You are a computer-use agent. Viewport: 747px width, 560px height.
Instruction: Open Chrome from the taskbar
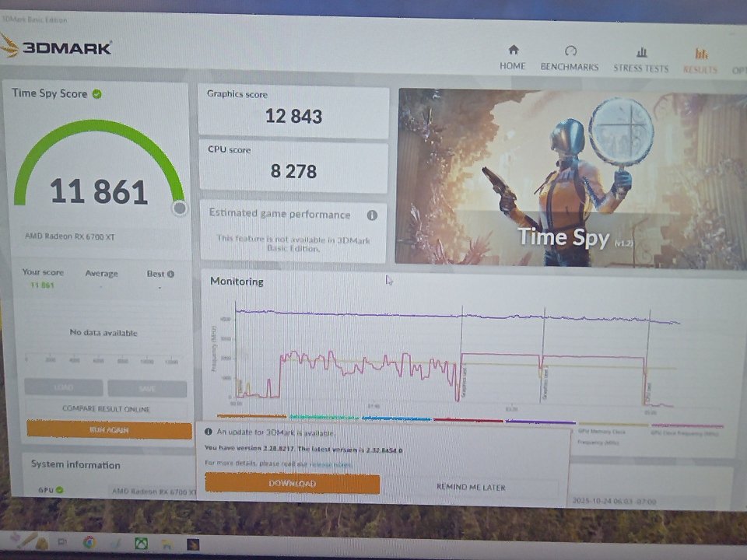(x=89, y=542)
